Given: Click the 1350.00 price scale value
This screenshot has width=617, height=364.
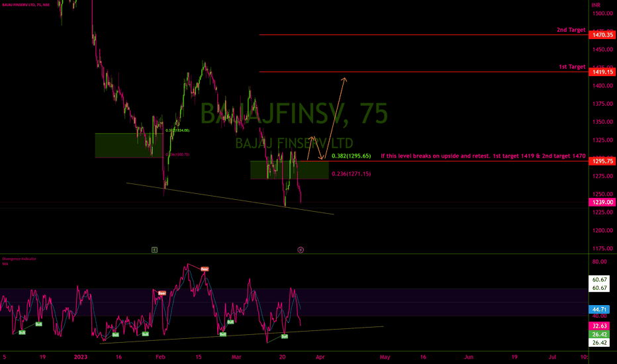Looking at the screenshot, I should [x=603, y=122].
